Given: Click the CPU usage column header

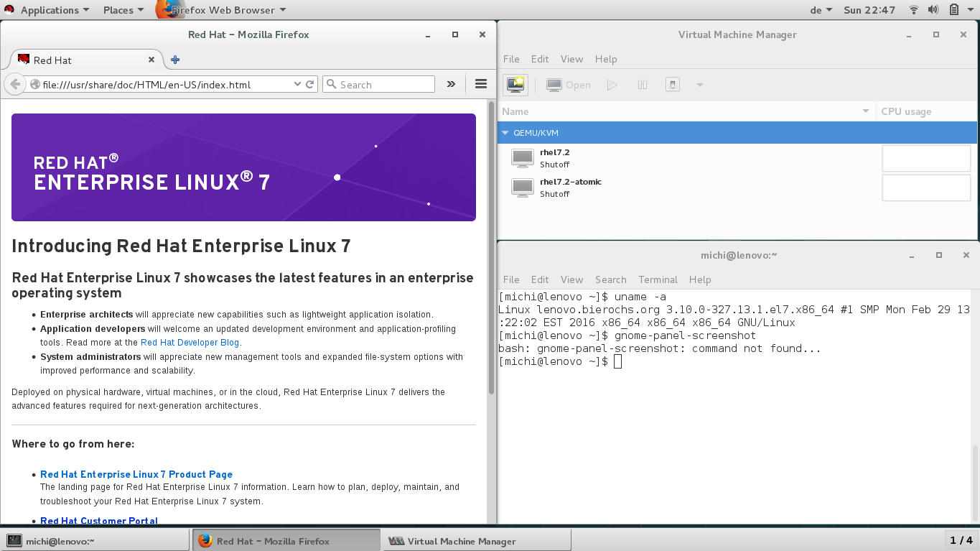Looking at the screenshot, I should pos(927,111).
